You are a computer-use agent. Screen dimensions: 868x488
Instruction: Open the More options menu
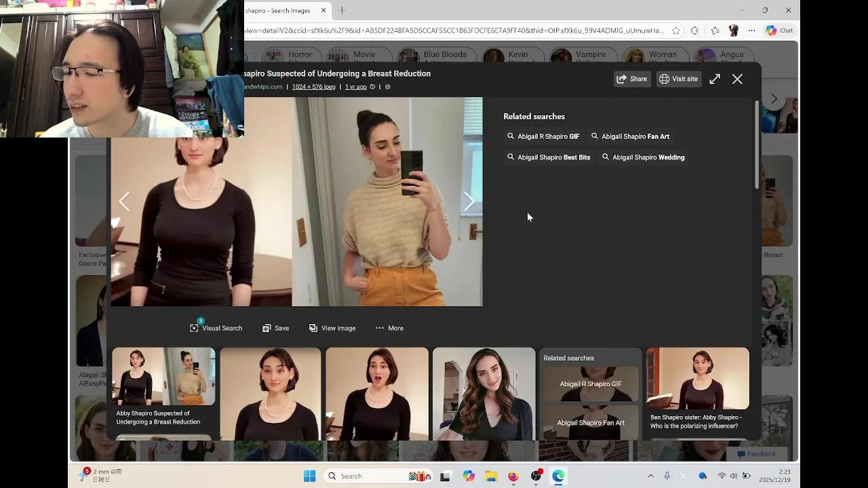tap(389, 328)
